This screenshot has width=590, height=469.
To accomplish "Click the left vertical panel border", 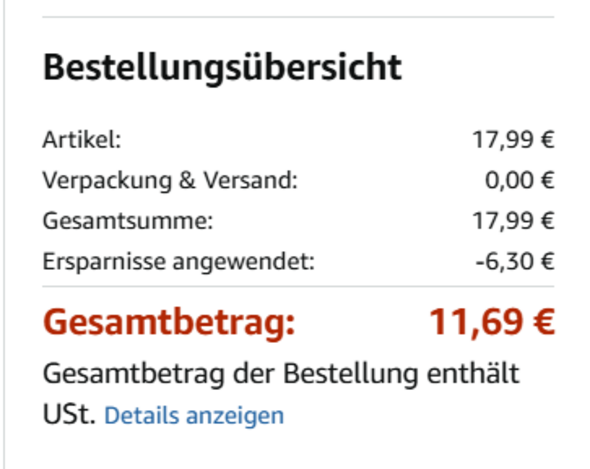I will [x=4, y=234].
